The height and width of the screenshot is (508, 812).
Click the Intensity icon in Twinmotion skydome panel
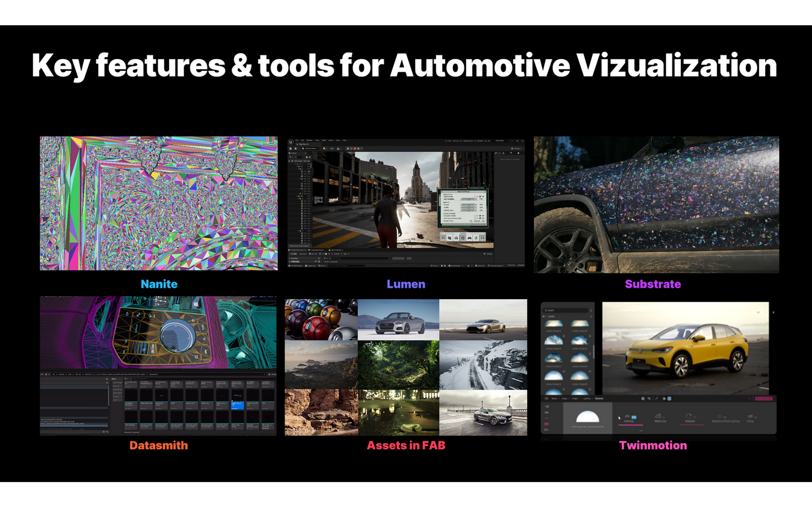(x=627, y=417)
